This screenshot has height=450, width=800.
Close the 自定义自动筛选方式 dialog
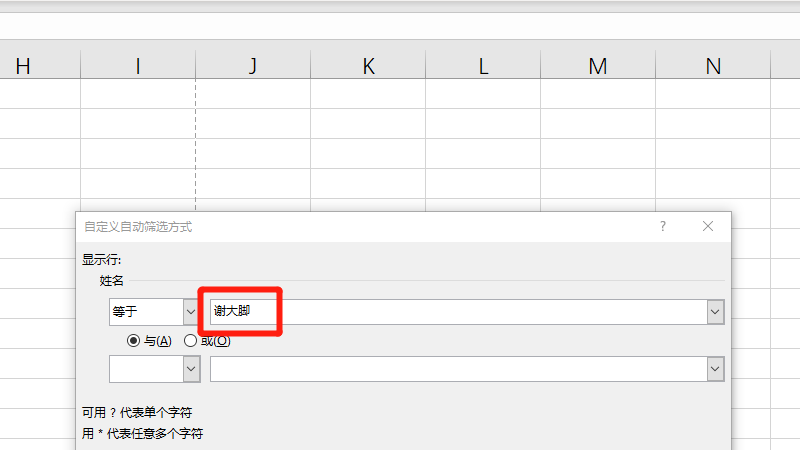pos(708,227)
